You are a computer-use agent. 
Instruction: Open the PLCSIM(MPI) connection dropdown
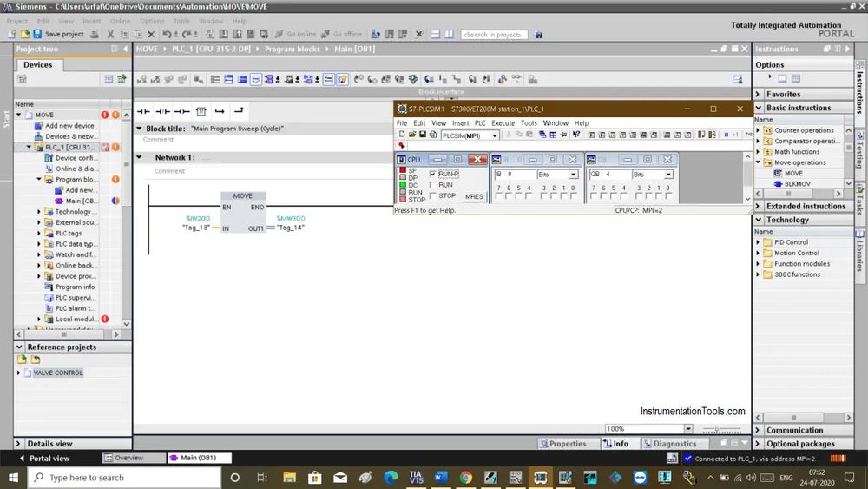pos(495,135)
